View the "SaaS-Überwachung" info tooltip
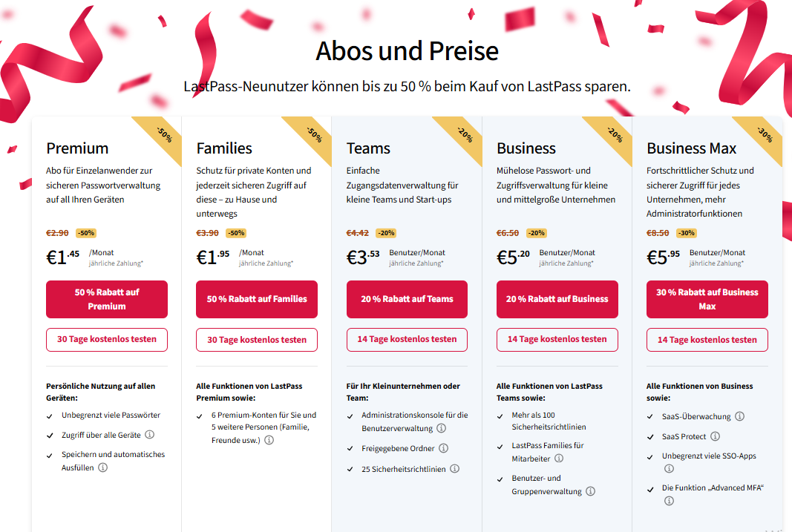792x532 pixels. click(739, 416)
